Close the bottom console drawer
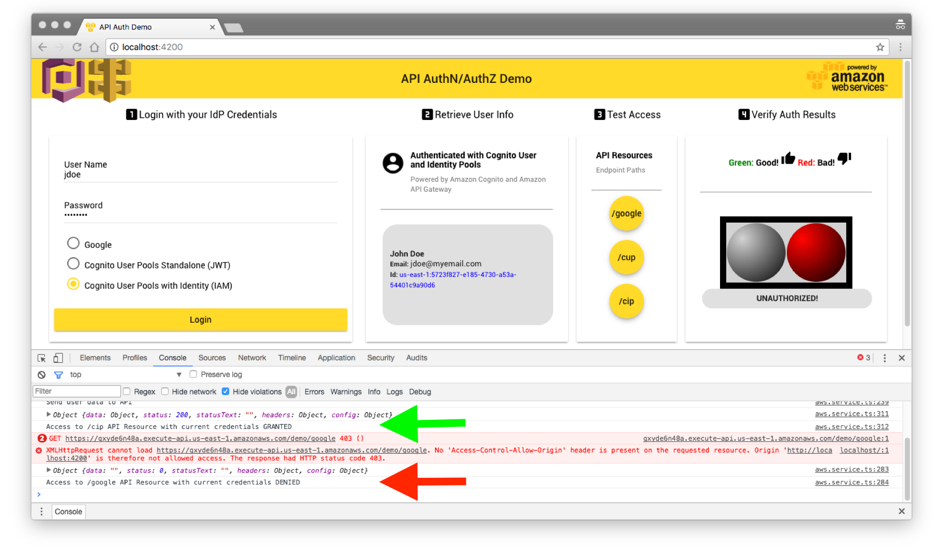Viewport: 941px width, 552px height. (x=901, y=511)
